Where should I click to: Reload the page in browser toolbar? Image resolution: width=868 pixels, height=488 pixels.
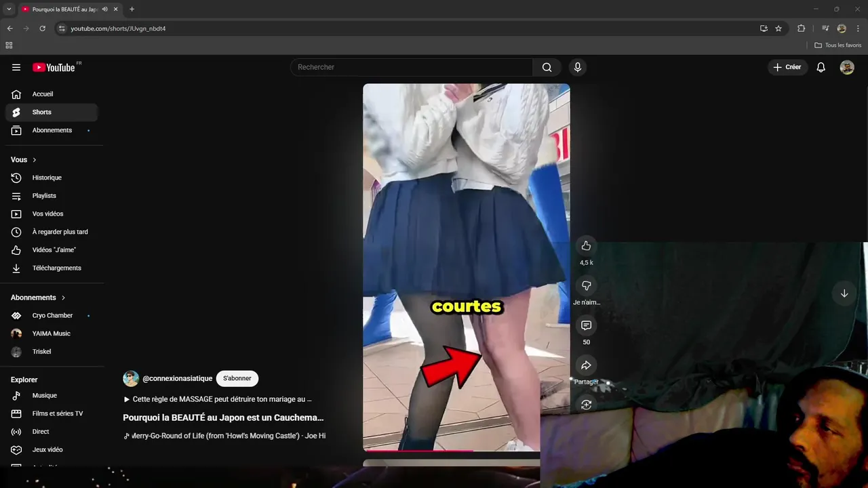coord(42,28)
